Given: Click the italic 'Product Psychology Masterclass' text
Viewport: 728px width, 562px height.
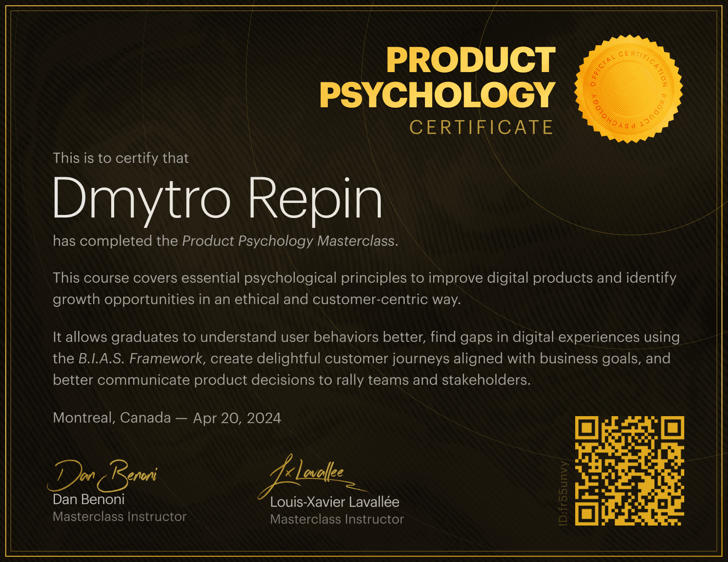Looking at the screenshot, I should tap(288, 241).
